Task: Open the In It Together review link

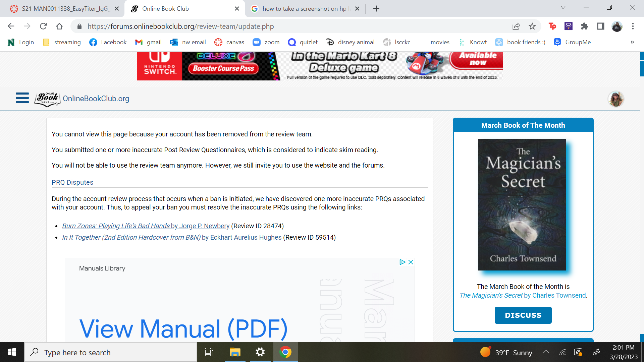Action: click(172, 237)
